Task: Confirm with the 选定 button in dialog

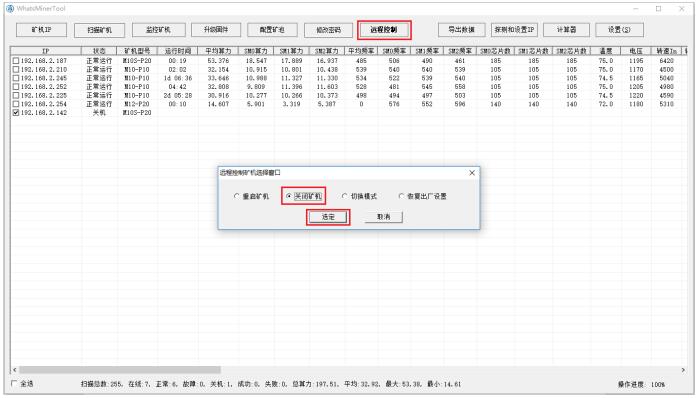Action: [x=328, y=217]
